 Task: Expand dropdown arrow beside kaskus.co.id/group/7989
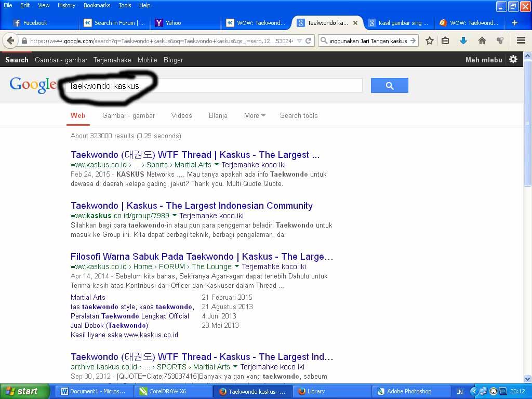pyautogui.click(x=175, y=215)
